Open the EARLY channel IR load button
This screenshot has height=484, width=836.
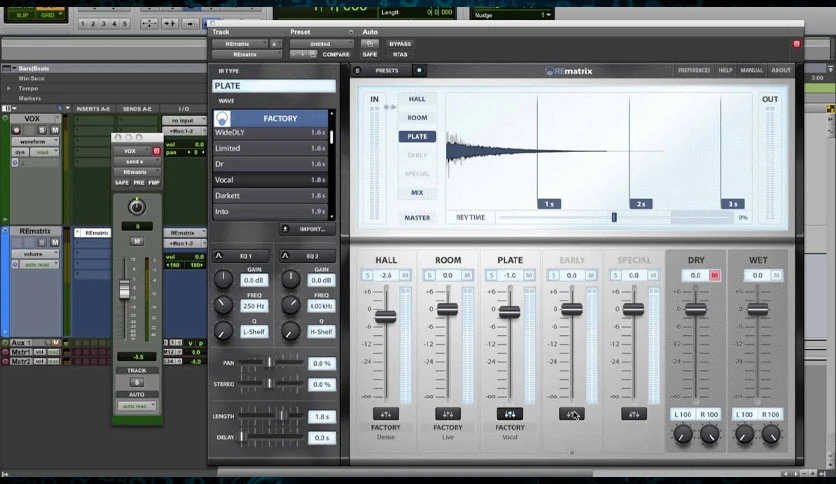[x=572, y=414]
